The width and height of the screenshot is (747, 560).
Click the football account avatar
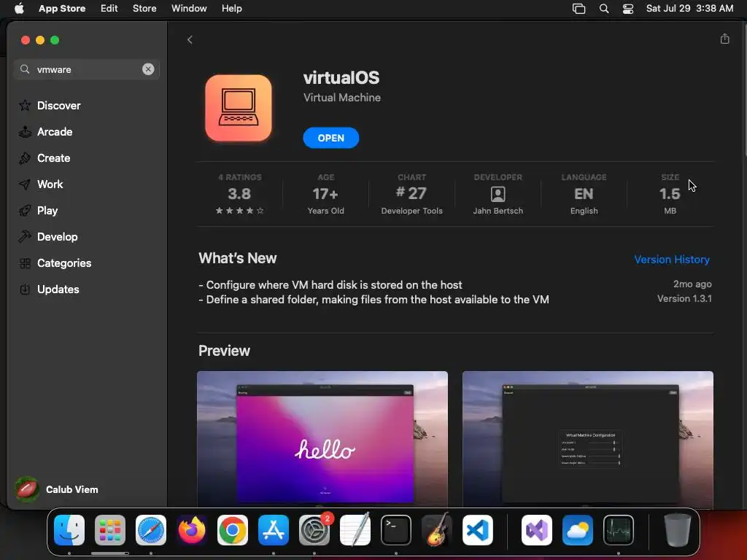(x=27, y=489)
